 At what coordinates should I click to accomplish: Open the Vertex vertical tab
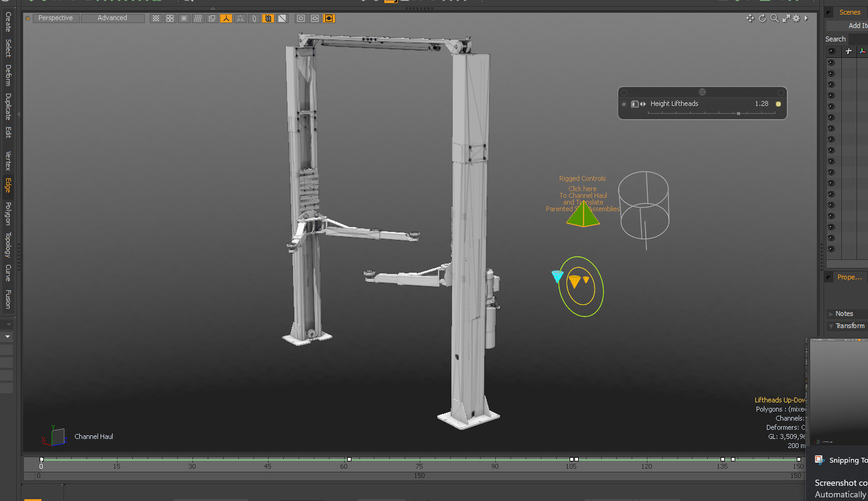click(8, 161)
